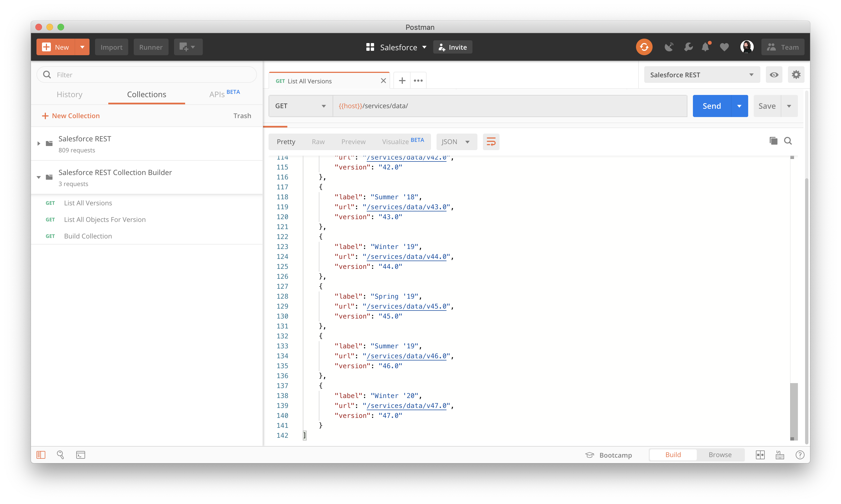Open tab options ellipsis menu
This screenshot has height=504, width=841.
coord(418,81)
